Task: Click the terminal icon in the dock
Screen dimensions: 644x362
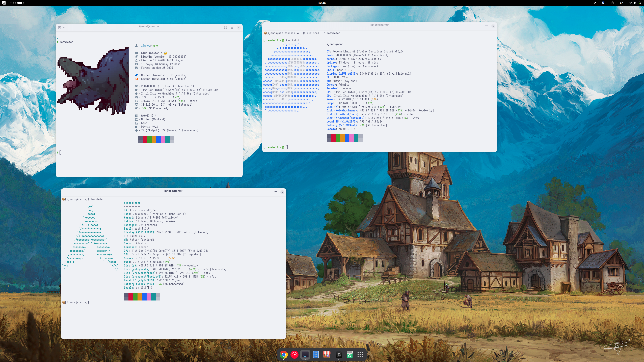Action: pos(305,354)
